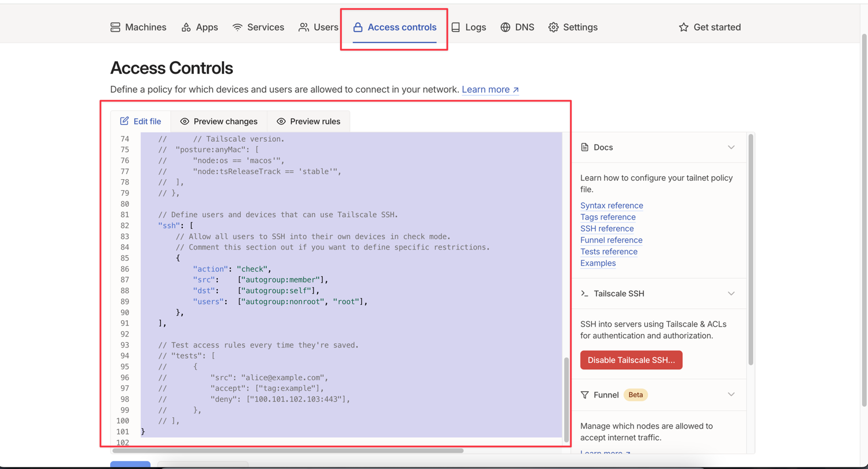Click the Preview rules eye icon
Screen dimensions: 868x469
click(x=281, y=122)
